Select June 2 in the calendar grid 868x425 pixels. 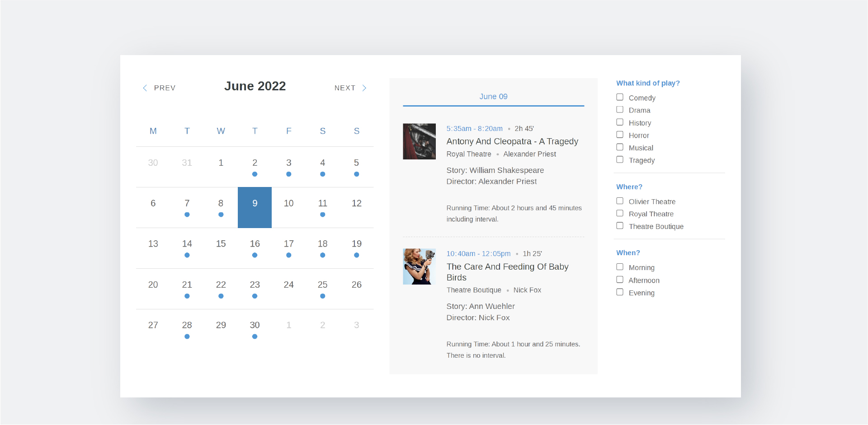point(255,163)
